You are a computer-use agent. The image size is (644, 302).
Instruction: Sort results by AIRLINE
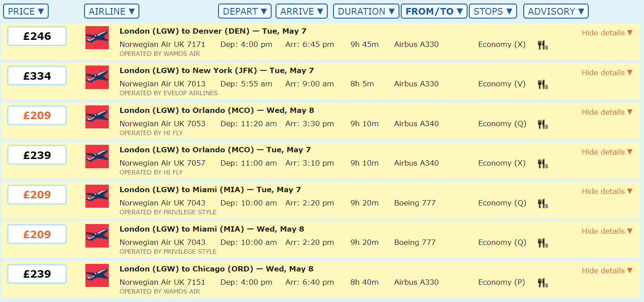(x=111, y=11)
